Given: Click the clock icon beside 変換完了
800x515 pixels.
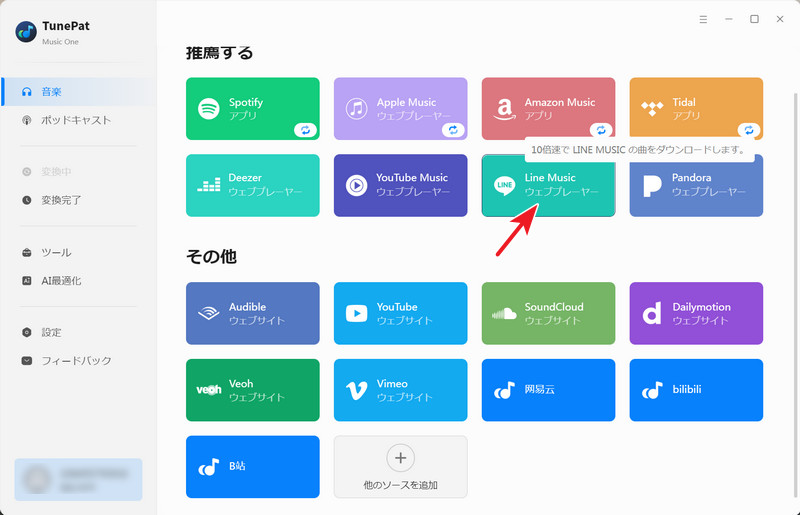Looking at the screenshot, I should tap(27, 200).
